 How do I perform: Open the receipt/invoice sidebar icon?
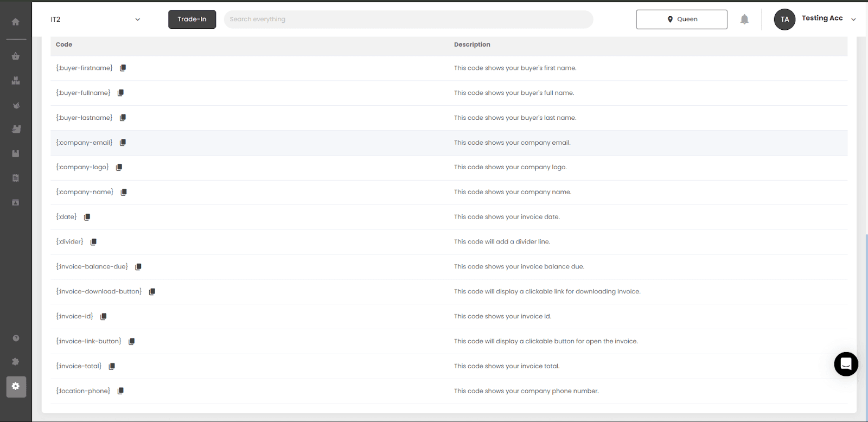pyautogui.click(x=16, y=178)
